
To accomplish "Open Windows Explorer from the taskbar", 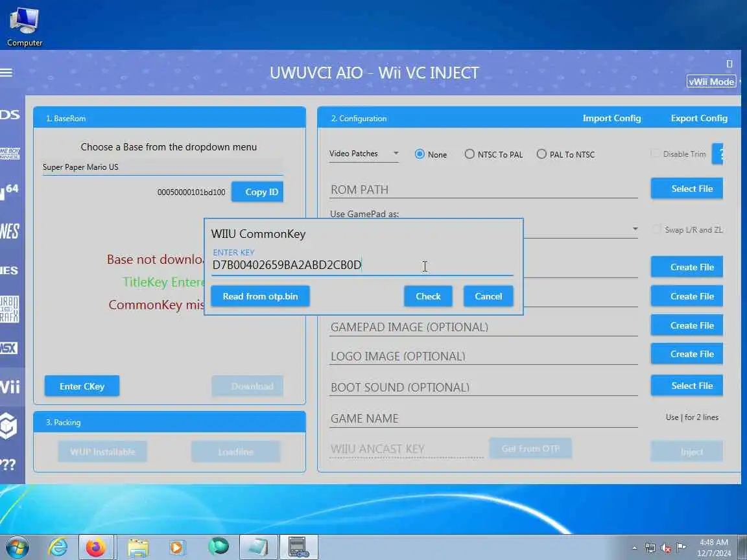I will 138,548.
